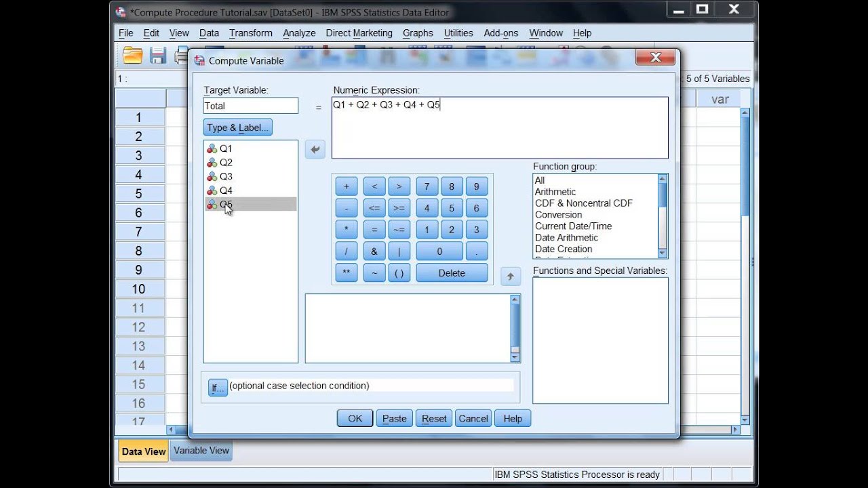Viewport: 868px width, 488px height.
Task: Open Help in the main menu bar
Action: pos(582,33)
